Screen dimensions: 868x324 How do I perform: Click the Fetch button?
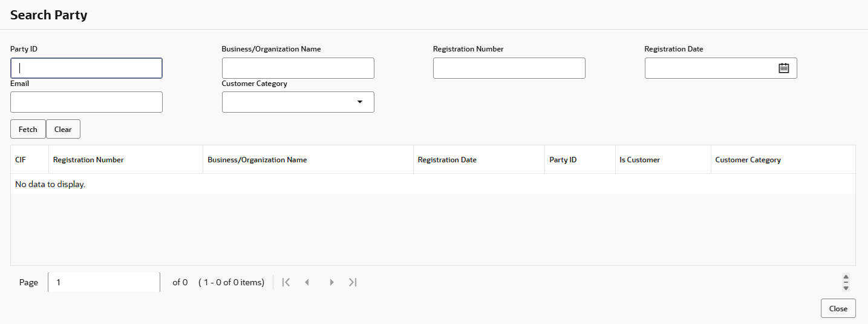(28, 129)
